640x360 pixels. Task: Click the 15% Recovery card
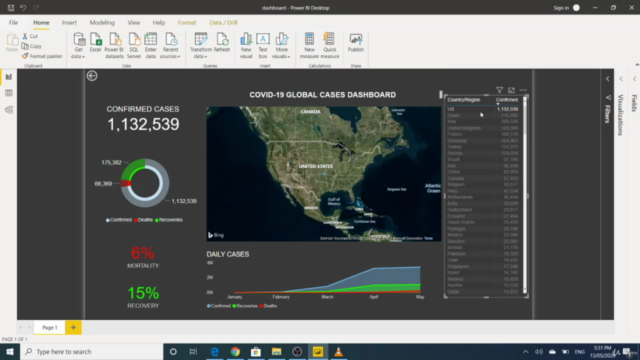(143, 297)
